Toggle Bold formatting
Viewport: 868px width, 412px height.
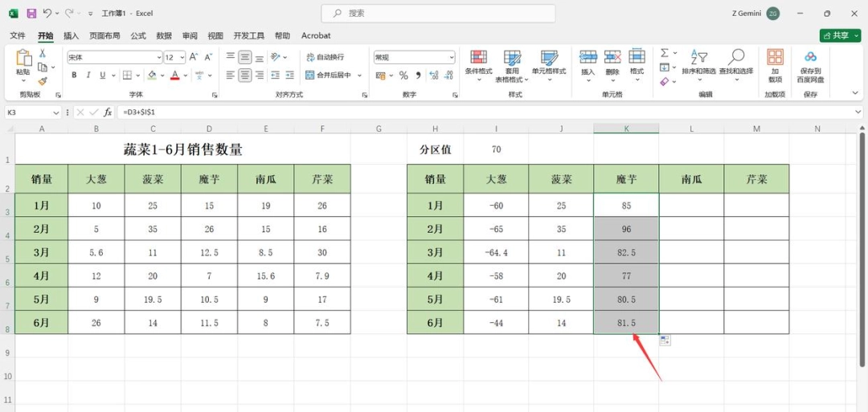click(x=74, y=75)
